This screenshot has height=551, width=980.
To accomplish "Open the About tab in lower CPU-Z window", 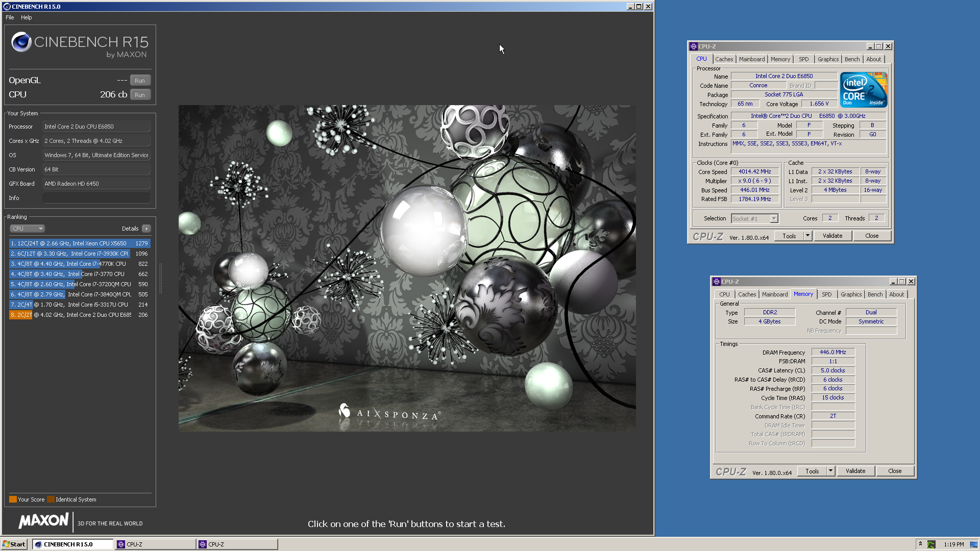I will tap(896, 294).
